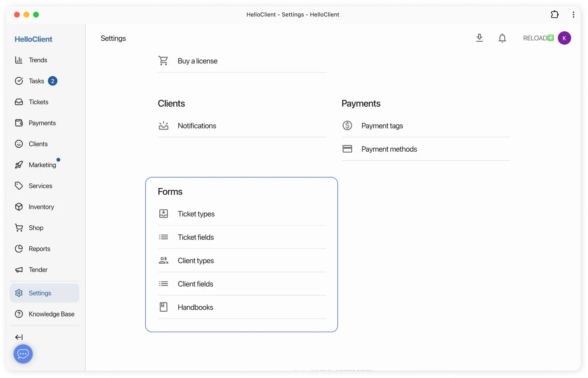The height and width of the screenshot is (378, 588).
Task: Open Tasks showing the 2 badge
Action: click(36, 81)
